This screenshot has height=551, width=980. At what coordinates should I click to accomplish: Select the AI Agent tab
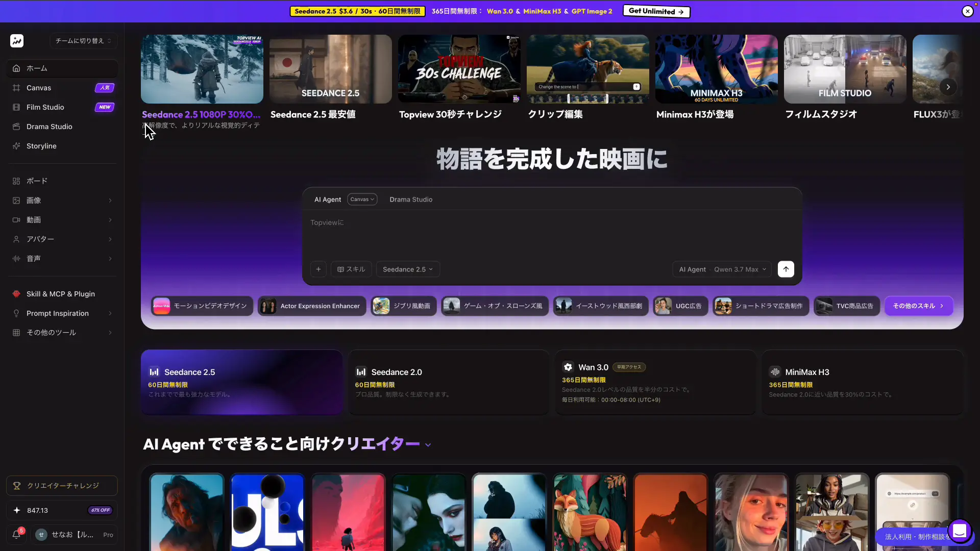point(328,199)
